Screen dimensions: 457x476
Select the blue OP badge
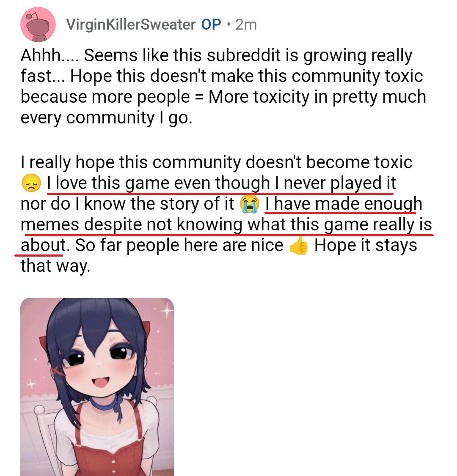(x=211, y=25)
